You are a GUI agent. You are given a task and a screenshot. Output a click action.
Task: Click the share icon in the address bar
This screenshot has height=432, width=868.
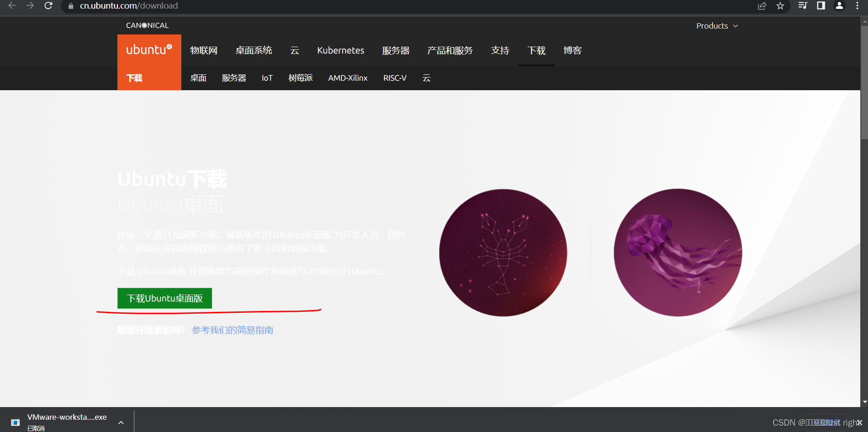coord(762,6)
